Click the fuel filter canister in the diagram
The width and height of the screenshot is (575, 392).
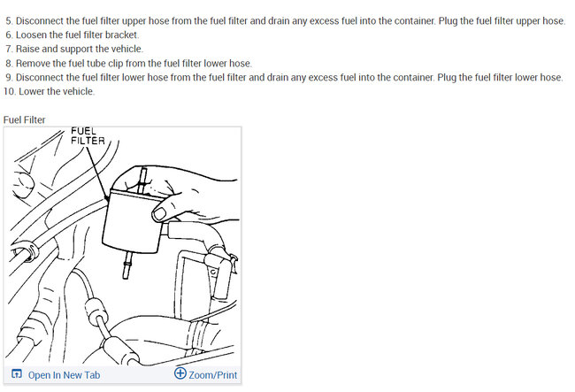(x=133, y=221)
